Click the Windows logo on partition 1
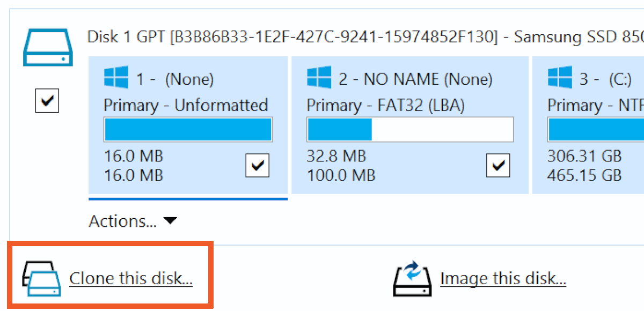 (x=116, y=78)
